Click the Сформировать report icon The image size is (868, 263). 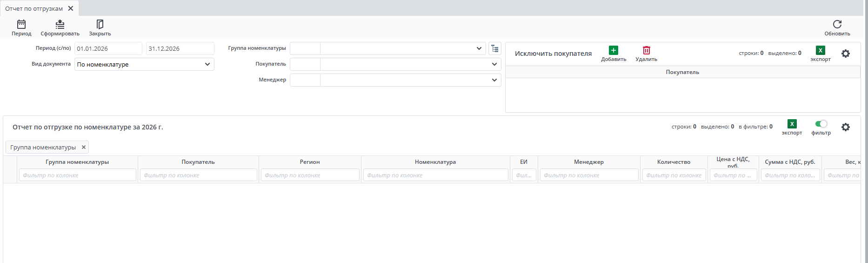[x=60, y=24]
